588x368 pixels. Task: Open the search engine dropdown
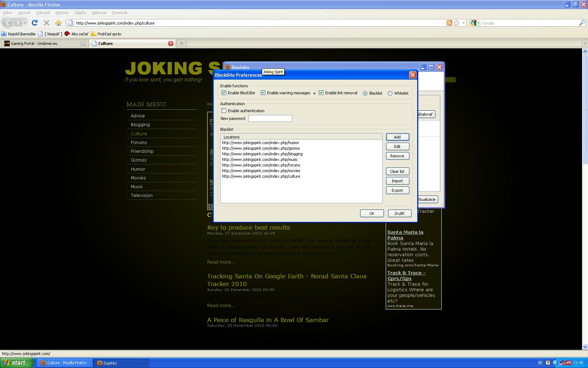click(475, 23)
